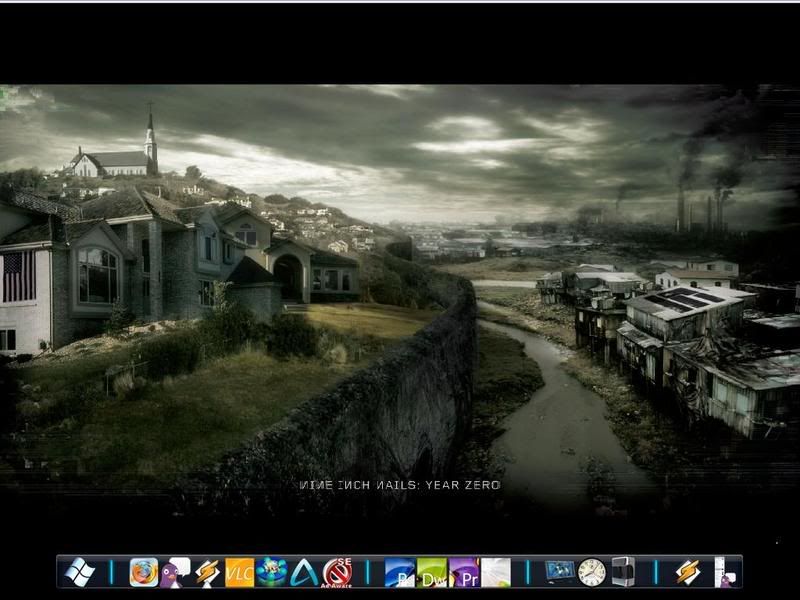Viewport: 800px width, 600px height.
Task: Click the analog clock icon
Action: [x=592, y=572]
